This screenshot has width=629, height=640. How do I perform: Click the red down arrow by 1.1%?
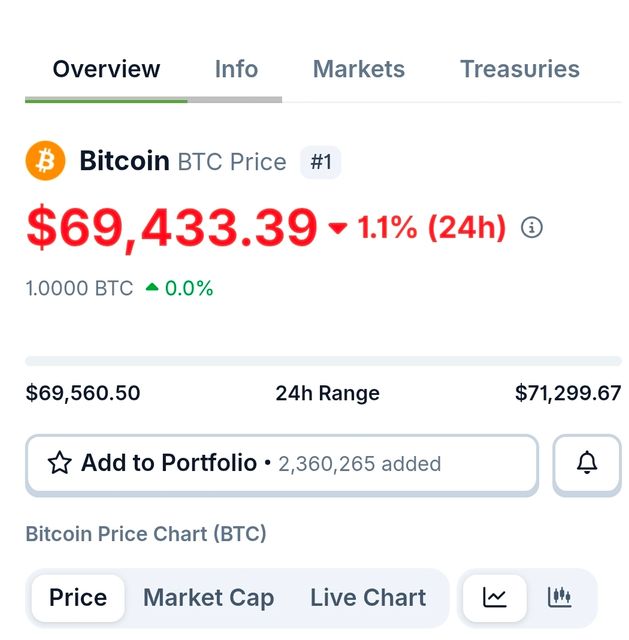(x=338, y=229)
